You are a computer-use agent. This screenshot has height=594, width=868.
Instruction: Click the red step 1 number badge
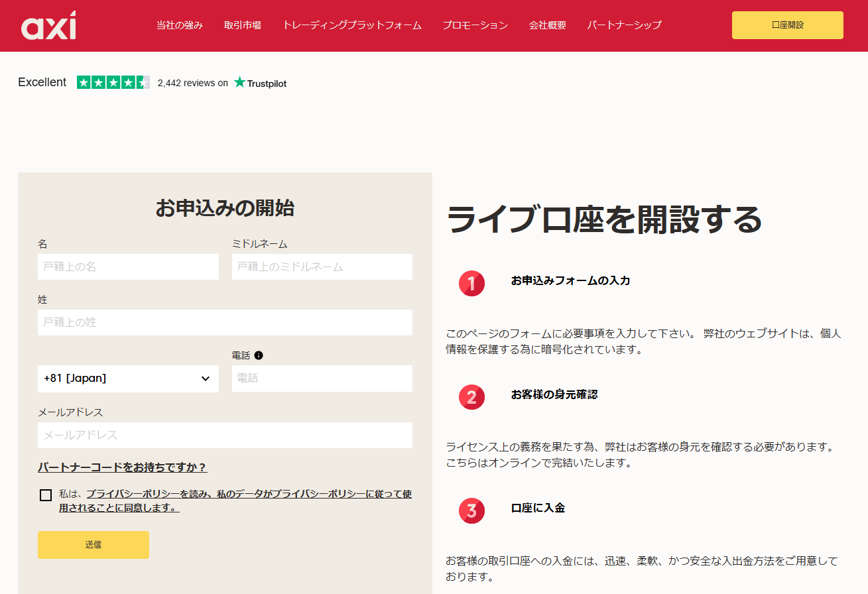[471, 284]
